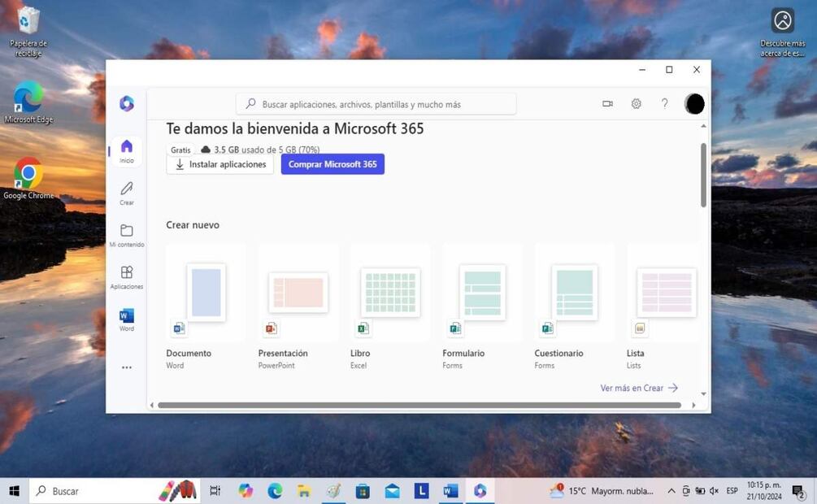Viewport: 817px width, 504px height.
Task: Click the Instalar aplicaciones button
Action: (220, 164)
